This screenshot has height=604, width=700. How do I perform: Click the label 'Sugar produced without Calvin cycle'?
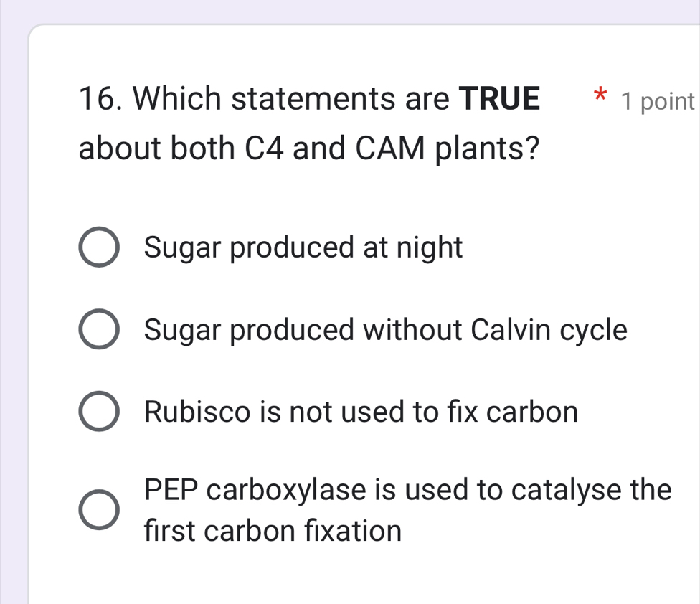[x=386, y=330]
